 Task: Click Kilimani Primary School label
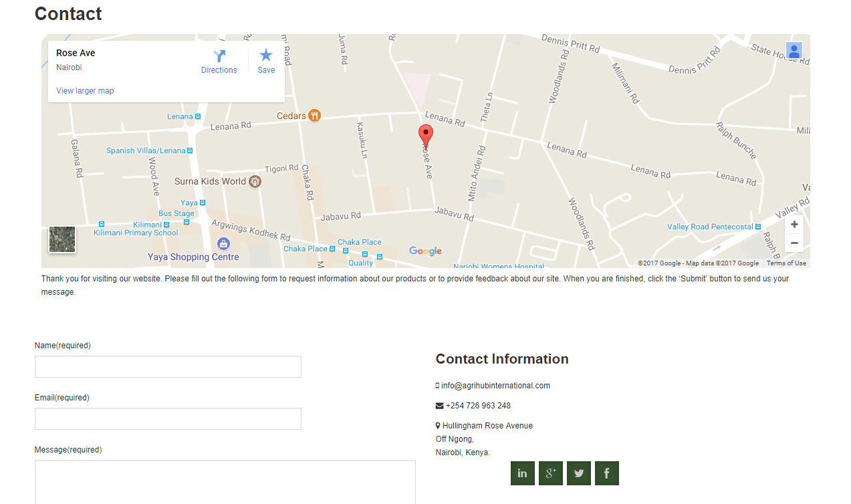tap(136, 233)
